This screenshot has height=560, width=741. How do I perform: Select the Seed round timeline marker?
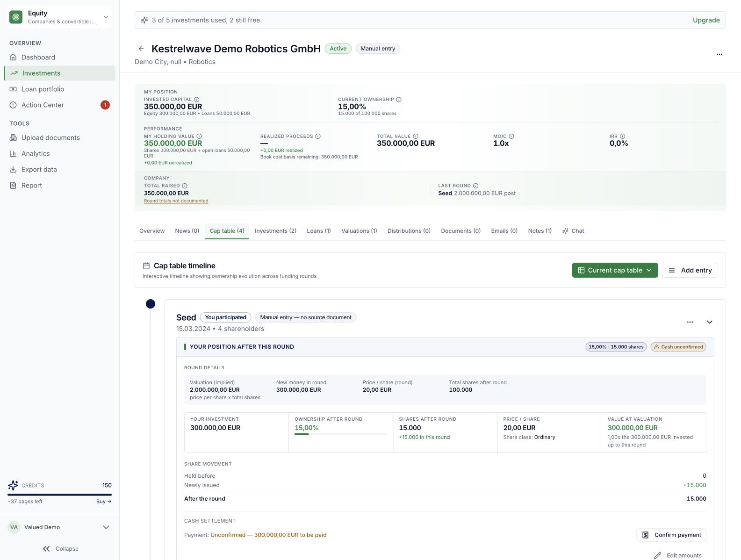pos(151,304)
